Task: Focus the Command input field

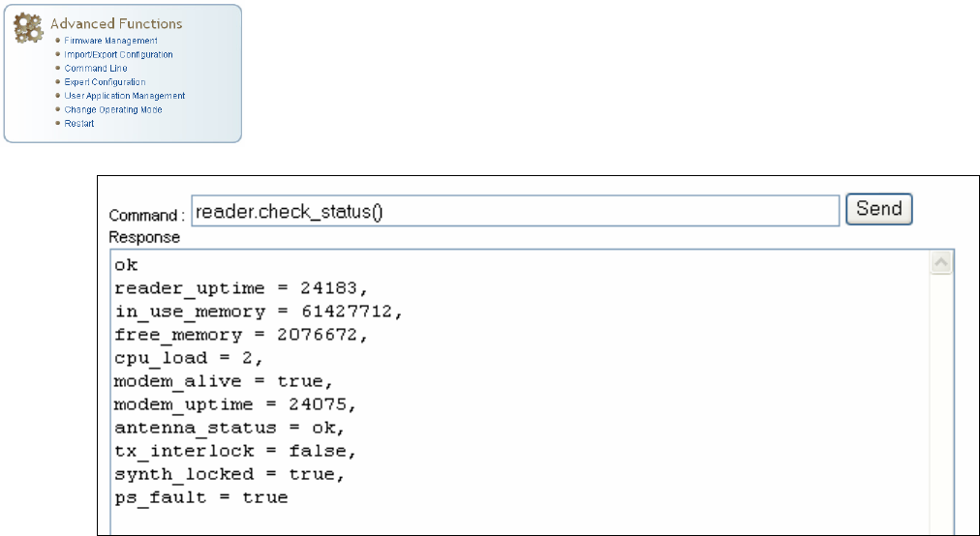Action: pos(515,211)
